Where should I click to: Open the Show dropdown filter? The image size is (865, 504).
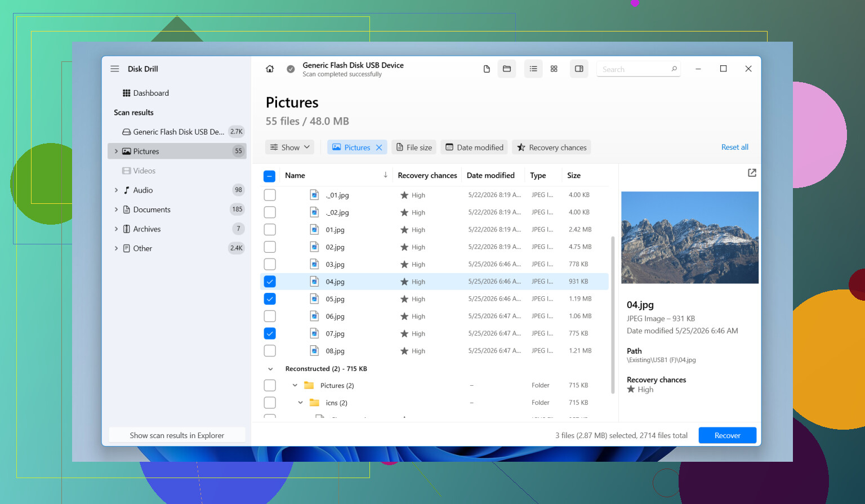click(290, 148)
